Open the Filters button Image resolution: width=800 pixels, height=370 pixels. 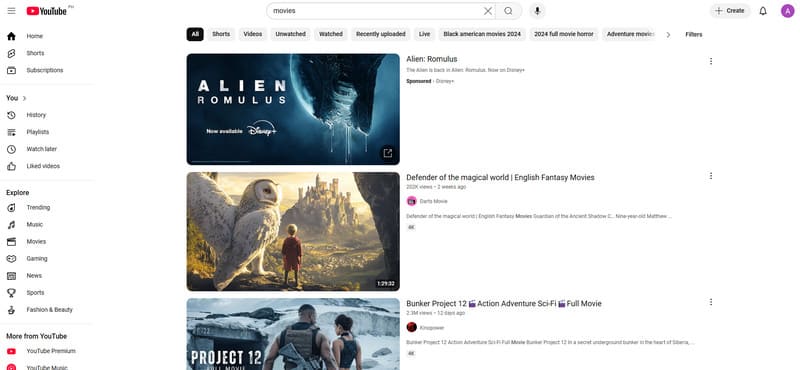(693, 35)
